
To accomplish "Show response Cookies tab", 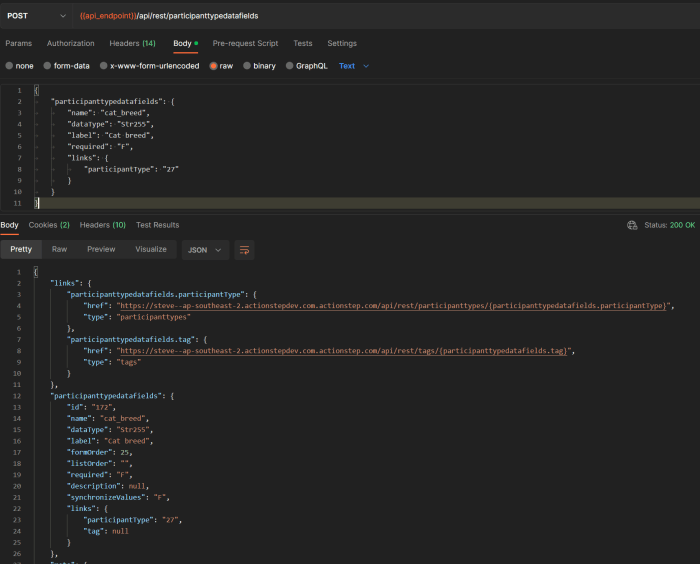I will [49, 225].
